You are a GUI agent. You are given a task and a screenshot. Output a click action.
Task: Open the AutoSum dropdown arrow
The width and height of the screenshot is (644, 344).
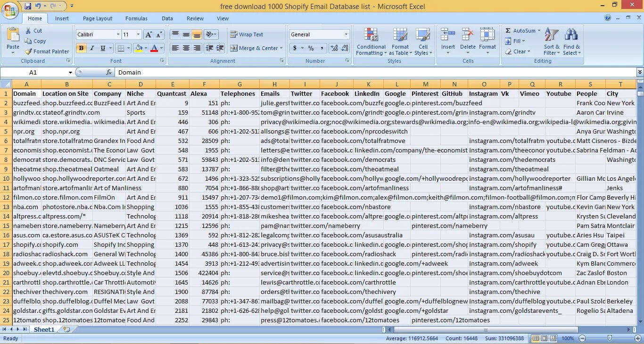[x=539, y=31]
